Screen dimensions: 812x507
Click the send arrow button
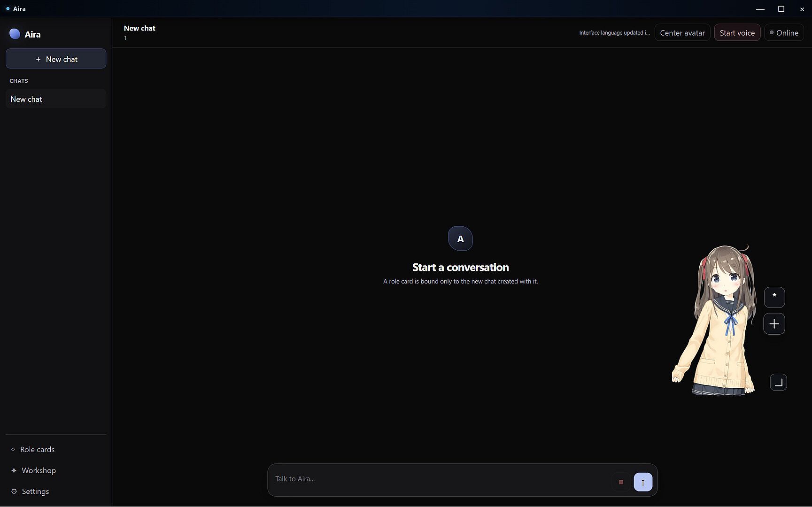[643, 482]
